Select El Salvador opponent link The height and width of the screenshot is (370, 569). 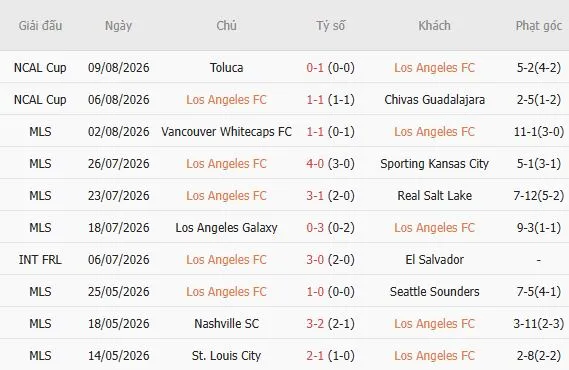pyautogui.click(x=434, y=260)
